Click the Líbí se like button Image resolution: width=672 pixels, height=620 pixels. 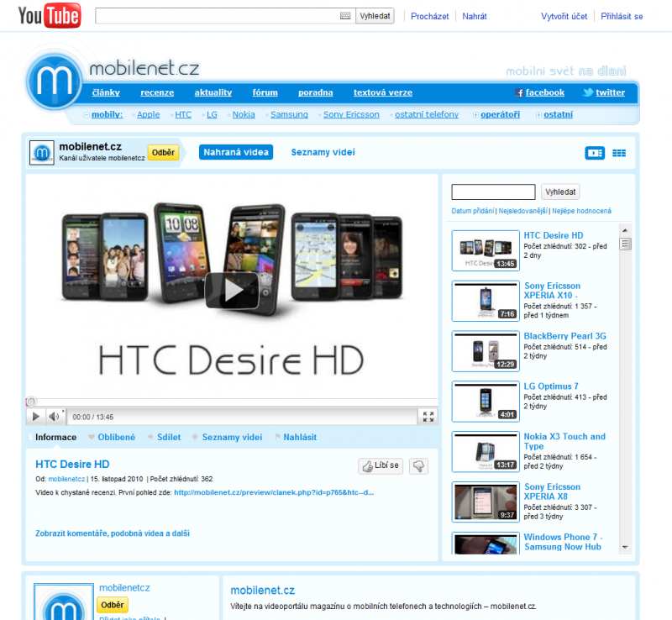point(381,466)
